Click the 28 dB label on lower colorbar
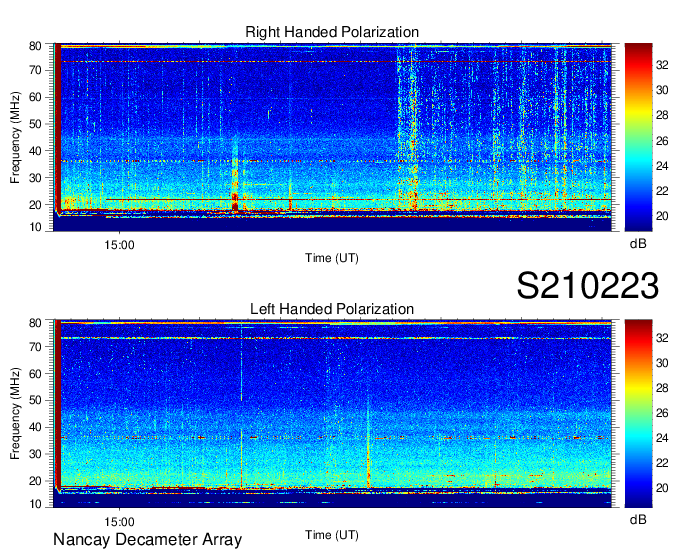This screenshot has height=552, width=680. pyautogui.click(x=662, y=388)
